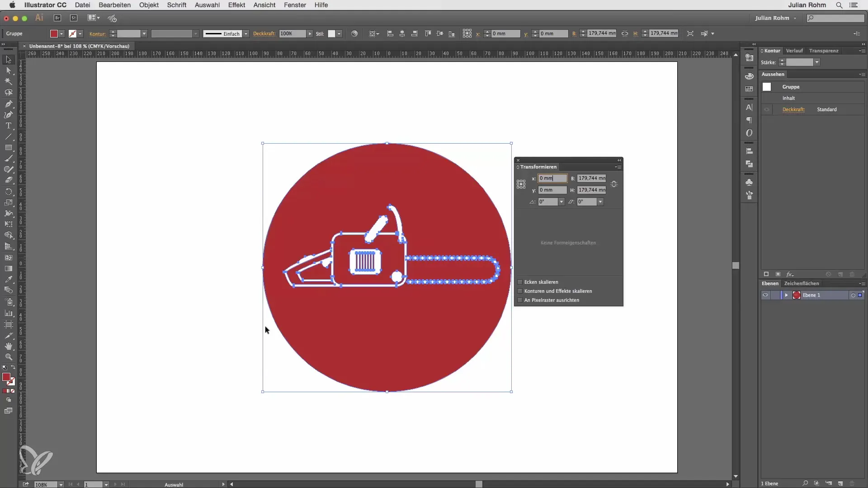Select the Paintbrush tool
This screenshot has width=868, height=488.
tap(8, 159)
